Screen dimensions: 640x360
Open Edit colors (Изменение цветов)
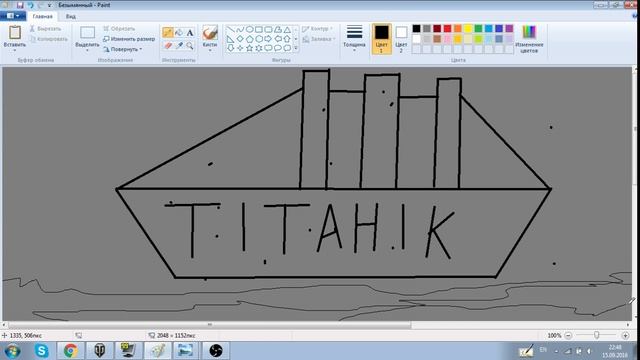(529, 39)
